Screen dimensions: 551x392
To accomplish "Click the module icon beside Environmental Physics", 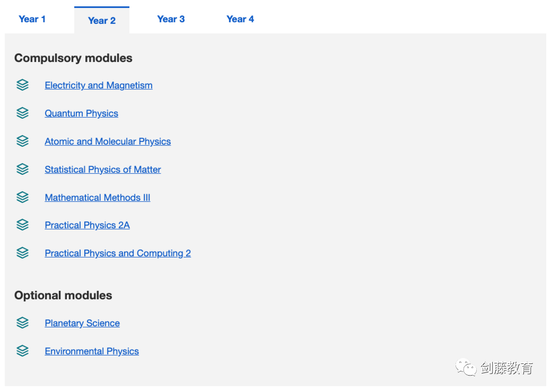I will [22, 351].
